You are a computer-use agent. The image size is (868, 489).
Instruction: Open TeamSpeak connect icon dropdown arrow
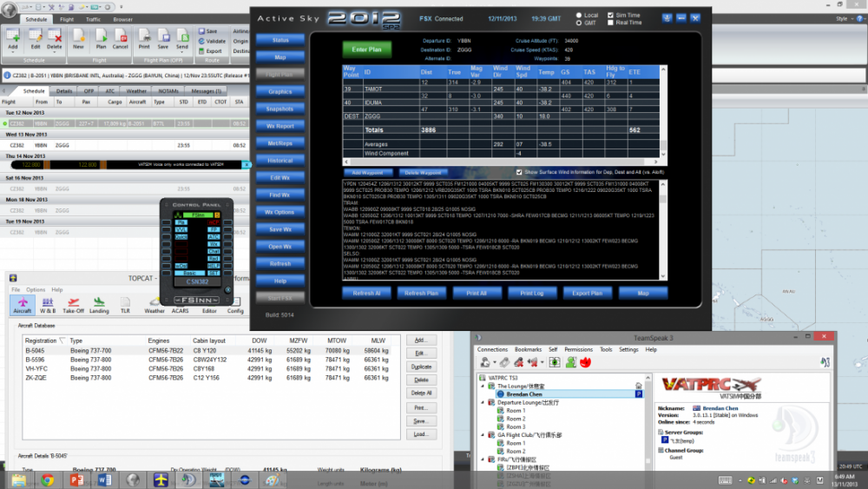(495, 363)
